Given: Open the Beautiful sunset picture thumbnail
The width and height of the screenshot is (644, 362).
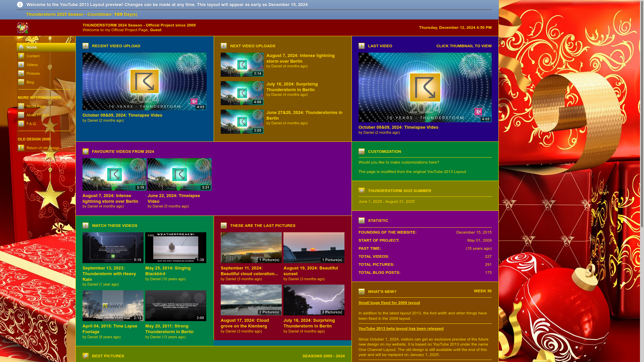Looking at the screenshot, I should click(x=314, y=247).
